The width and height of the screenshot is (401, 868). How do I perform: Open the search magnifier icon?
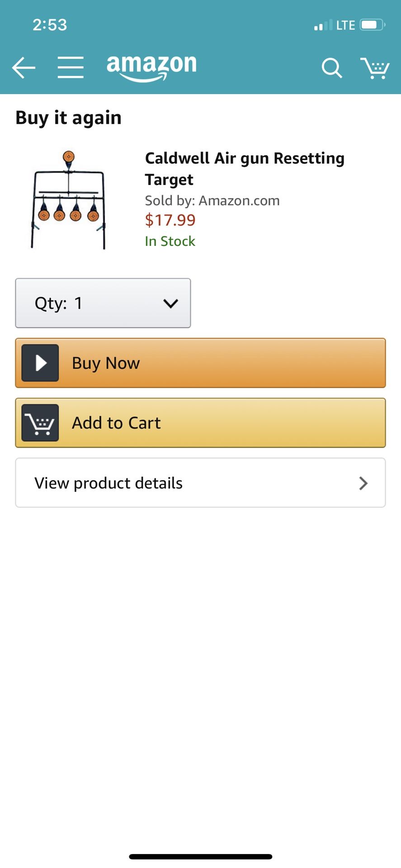[332, 68]
